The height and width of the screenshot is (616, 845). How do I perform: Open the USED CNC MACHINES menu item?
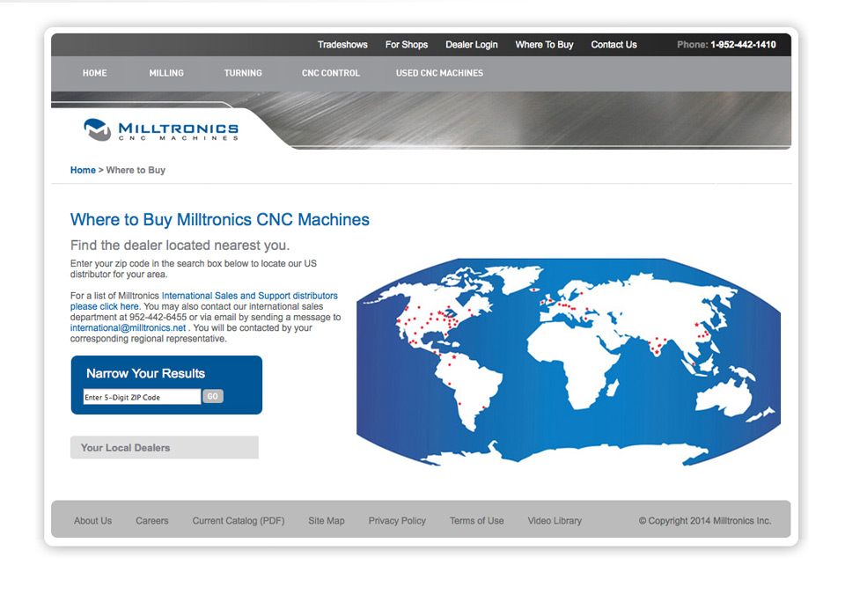440,73
